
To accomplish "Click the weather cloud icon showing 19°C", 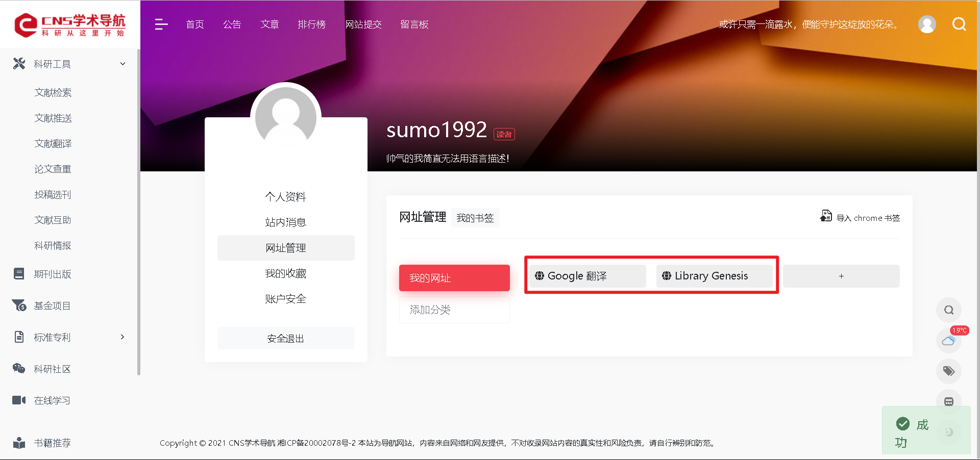I will 948,340.
